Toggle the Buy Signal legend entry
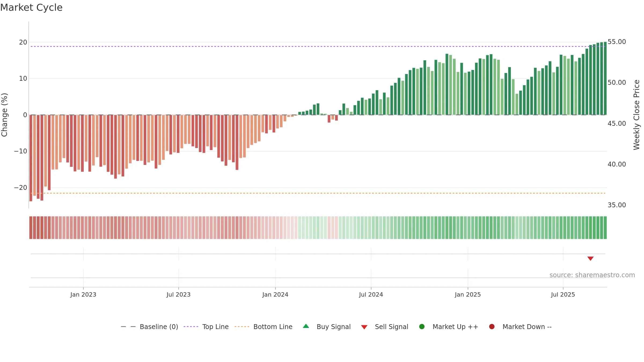This screenshot has height=362, width=644. click(x=327, y=327)
